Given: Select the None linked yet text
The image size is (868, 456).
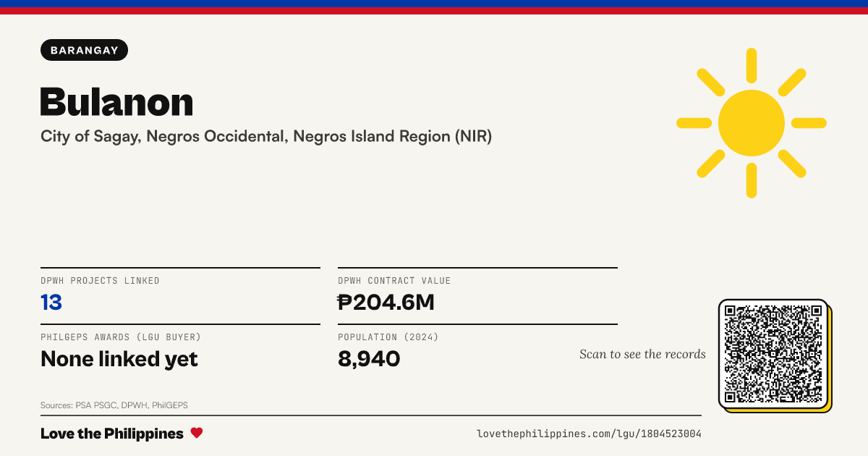Looking at the screenshot, I should point(119,359).
